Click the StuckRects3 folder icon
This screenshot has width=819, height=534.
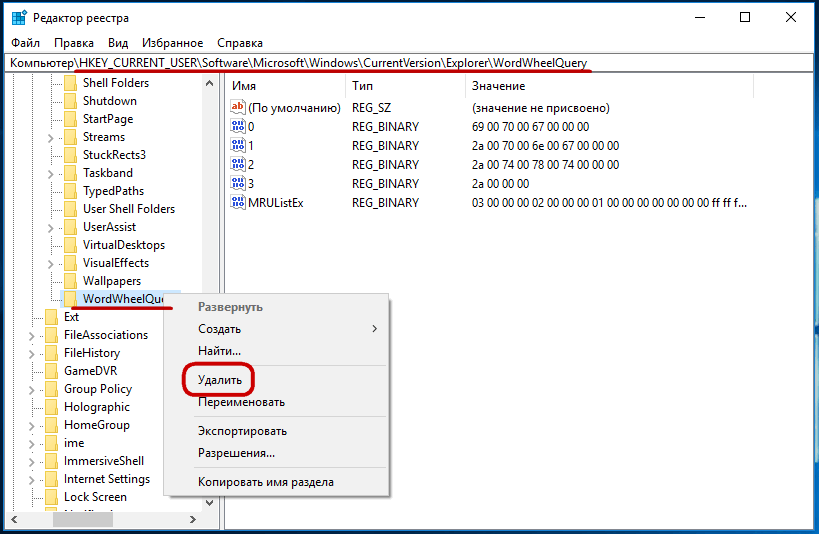point(70,155)
